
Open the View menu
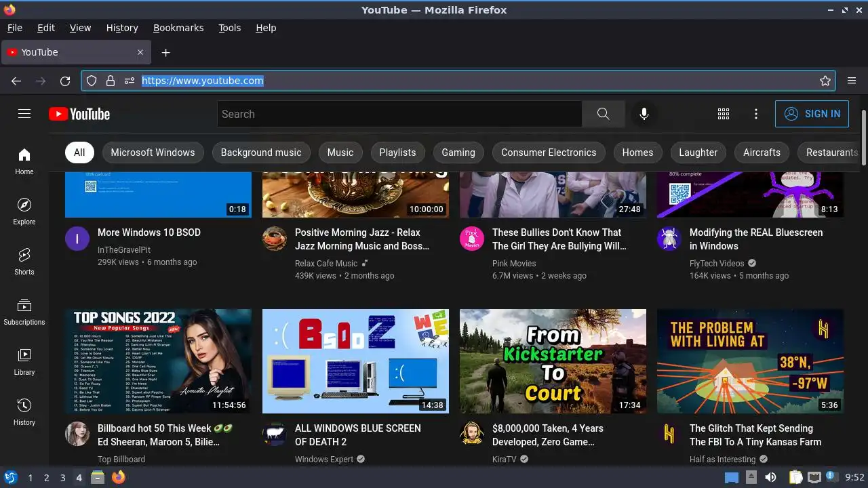(x=80, y=28)
